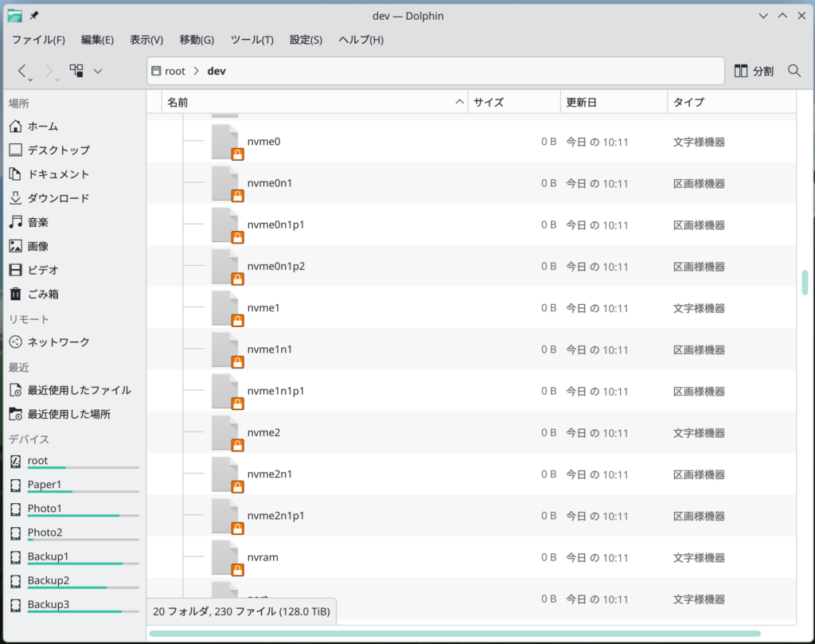Viewport: 815px width, 644px height.
Task: Click the vertical scrollbar handle
Action: coord(805,282)
